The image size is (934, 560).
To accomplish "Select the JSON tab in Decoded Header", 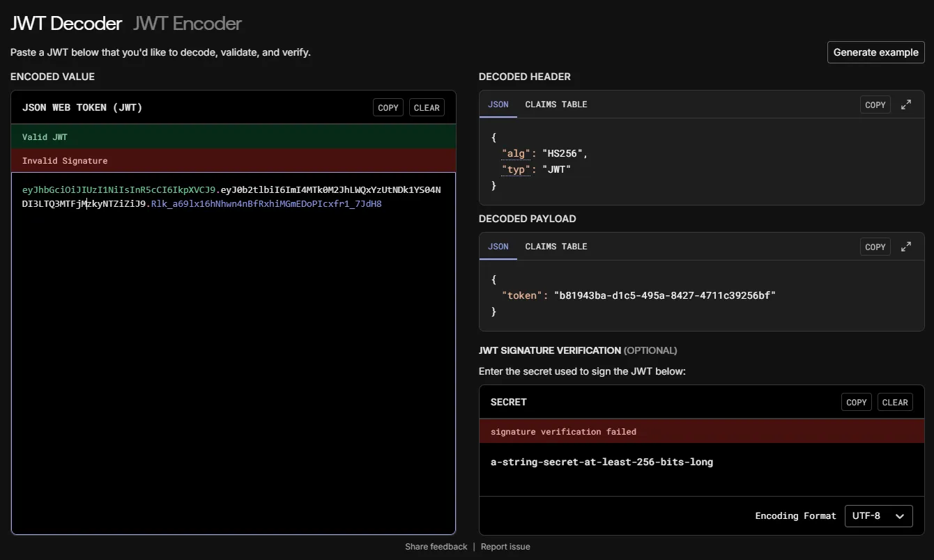I will [x=498, y=104].
